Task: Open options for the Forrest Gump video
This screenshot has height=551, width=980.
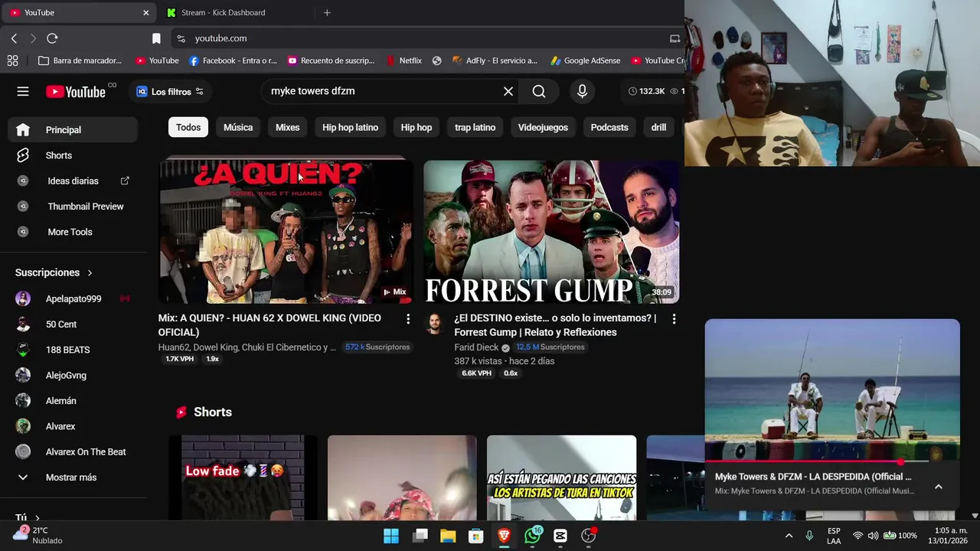Action: coord(674,318)
